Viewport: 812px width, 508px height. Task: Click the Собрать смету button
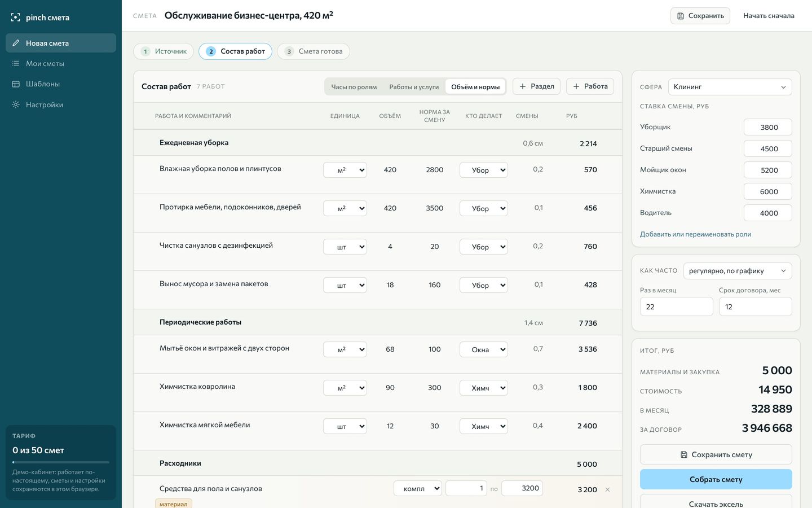pos(716,479)
